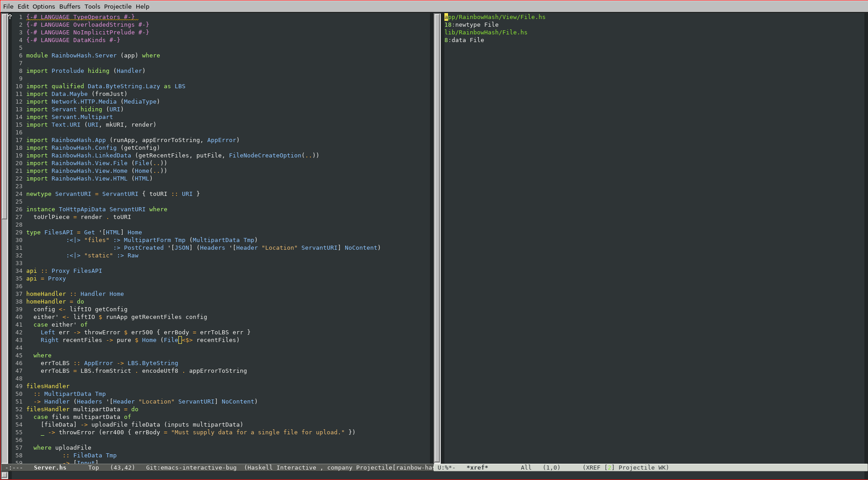Click 'import Text.URI (URI, mkURI, render)' line
The height and width of the screenshot is (480, 868).
coord(91,125)
